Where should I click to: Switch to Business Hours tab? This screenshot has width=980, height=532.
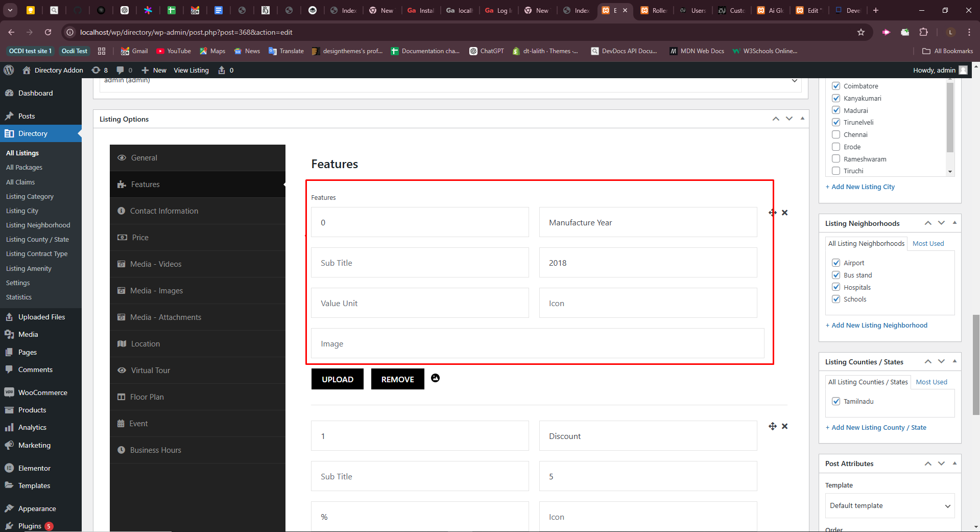click(x=198, y=450)
